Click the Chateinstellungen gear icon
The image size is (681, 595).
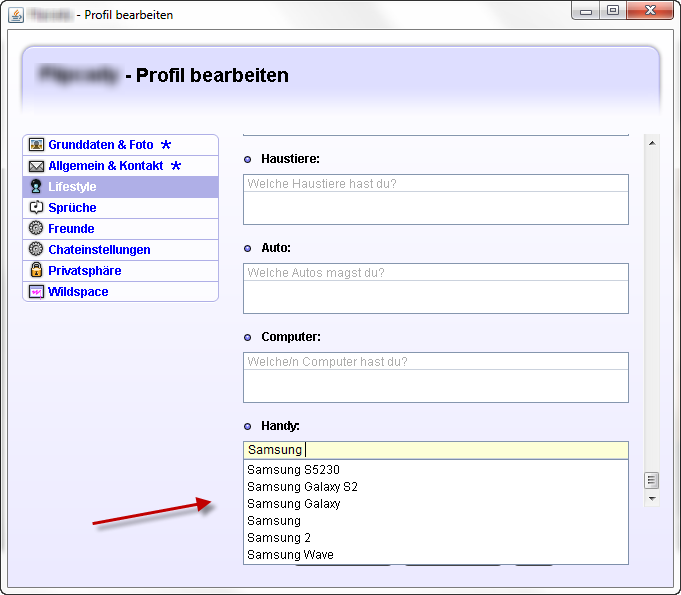pyautogui.click(x=36, y=249)
